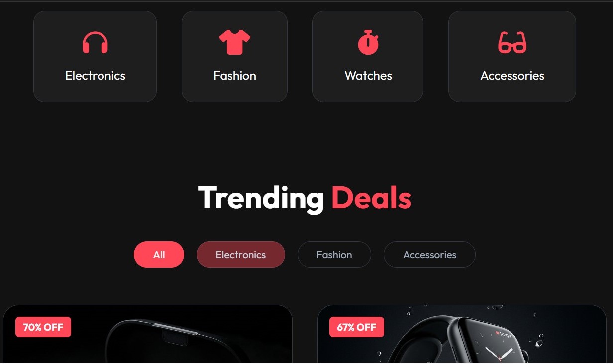Filter deals by Fashion pill

click(334, 255)
